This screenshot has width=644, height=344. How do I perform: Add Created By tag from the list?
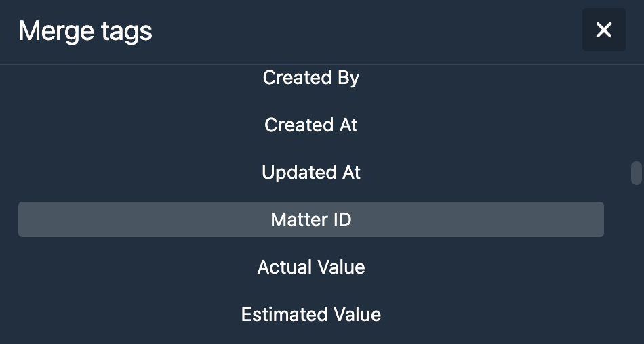(311, 78)
